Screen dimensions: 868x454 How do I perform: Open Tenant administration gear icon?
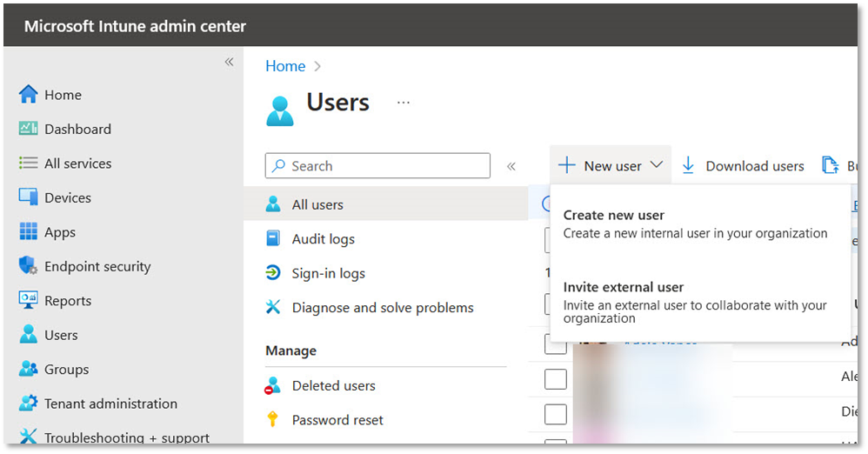coord(29,404)
